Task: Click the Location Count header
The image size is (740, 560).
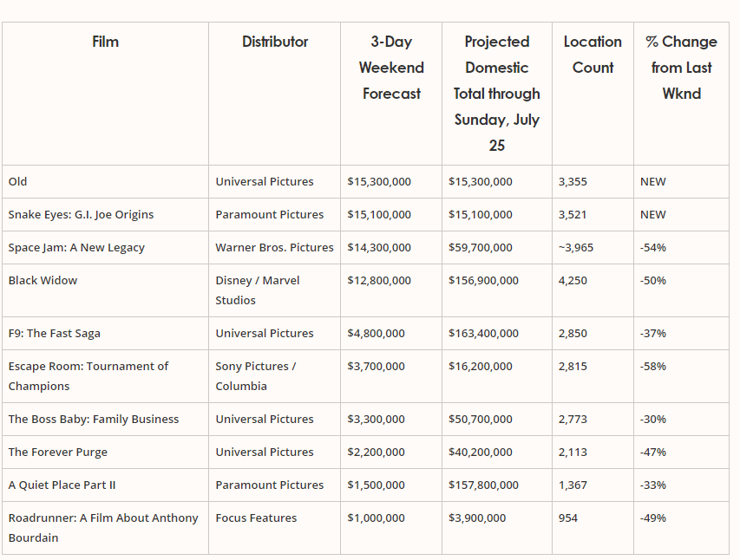Action: (x=593, y=55)
